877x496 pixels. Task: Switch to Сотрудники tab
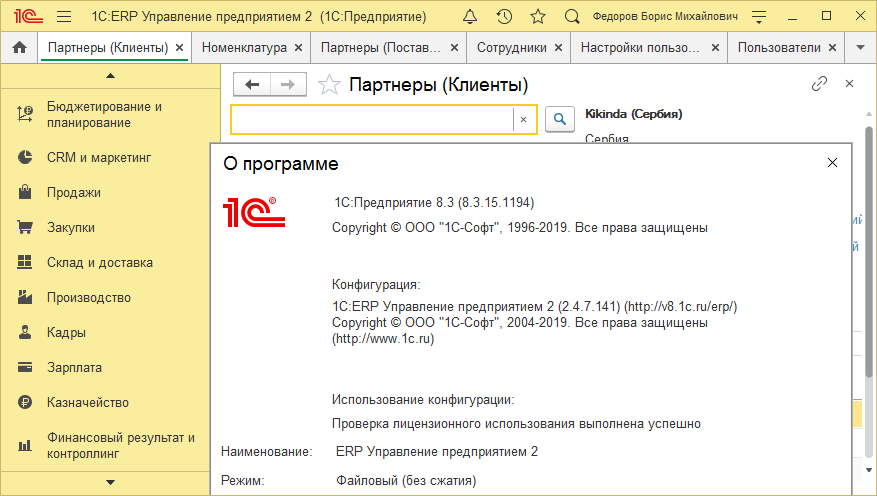coord(512,48)
